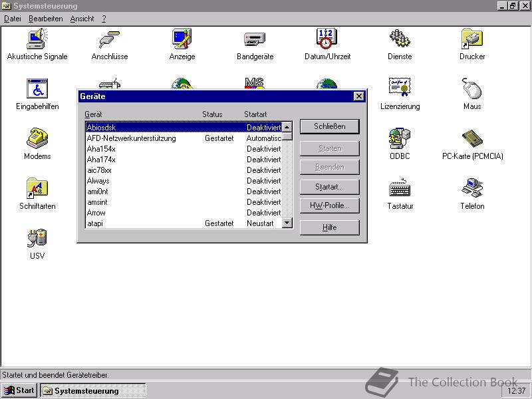Select the Aha174x device row
Viewport: 532px width, 399px height.
click(x=184, y=160)
